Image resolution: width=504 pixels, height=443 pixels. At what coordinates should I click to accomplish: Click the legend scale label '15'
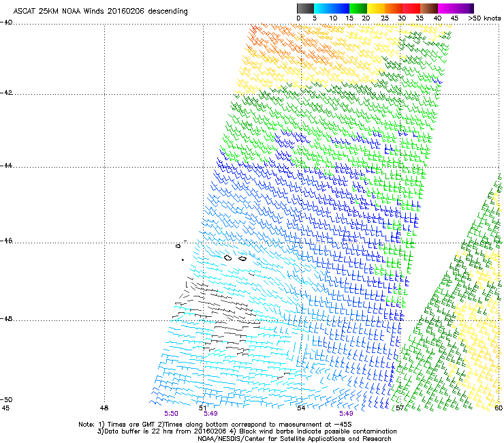pyautogui.click(x=349, y=18)
